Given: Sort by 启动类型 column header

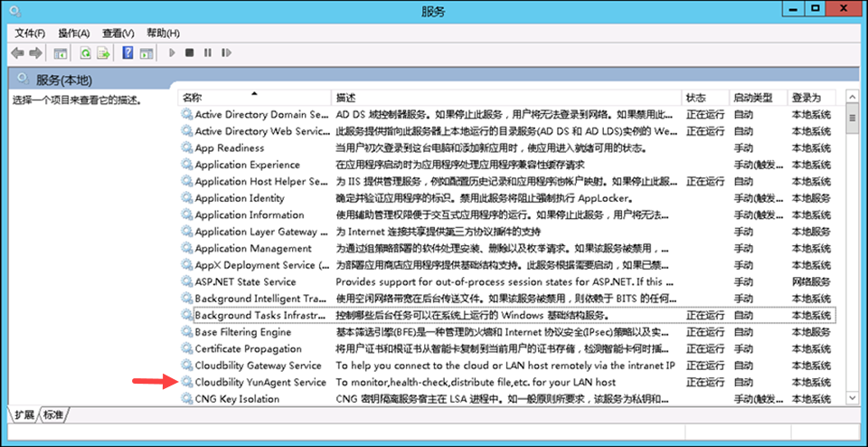Looking at the screenshot, I should click(752, 97).
